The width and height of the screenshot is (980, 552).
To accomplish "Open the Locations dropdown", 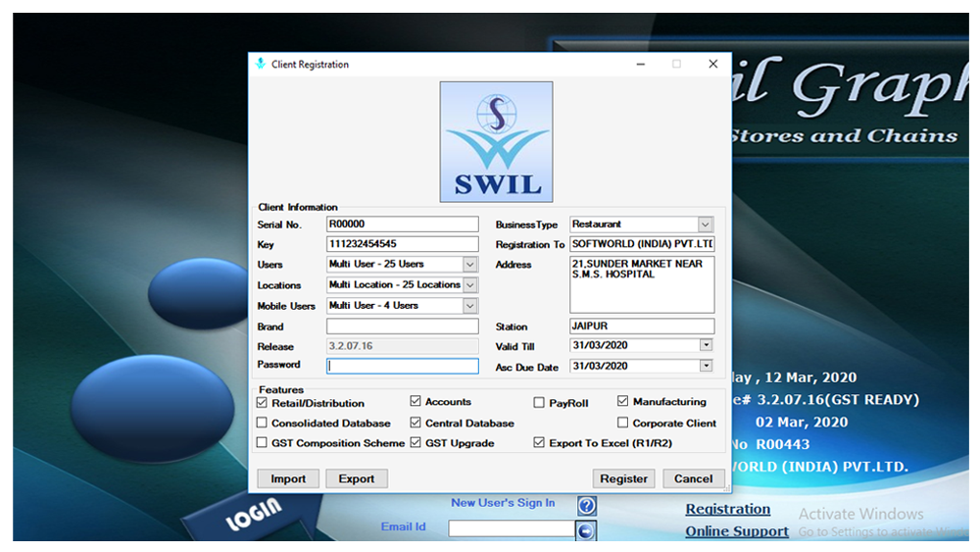I will coord(470,285).
